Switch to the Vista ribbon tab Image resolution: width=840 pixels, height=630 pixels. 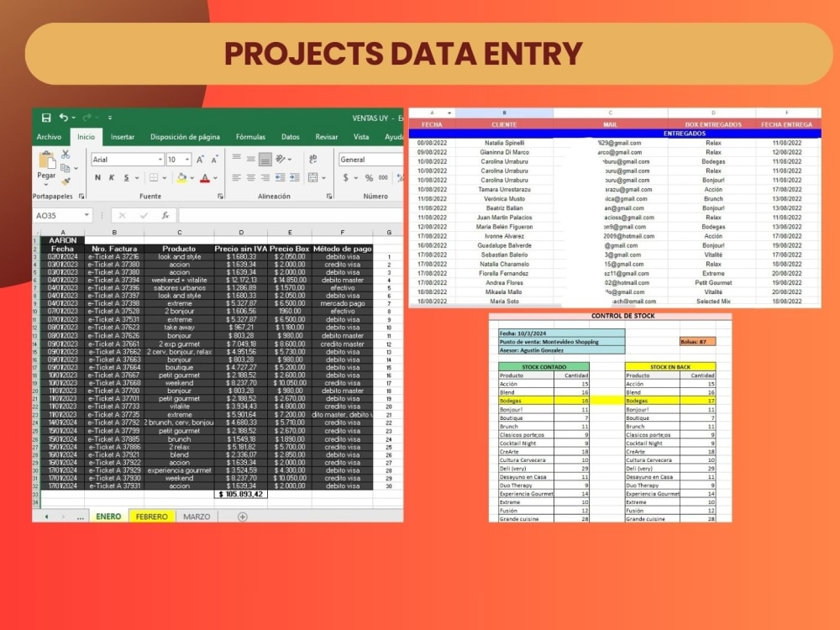click(x=361, y=137)
